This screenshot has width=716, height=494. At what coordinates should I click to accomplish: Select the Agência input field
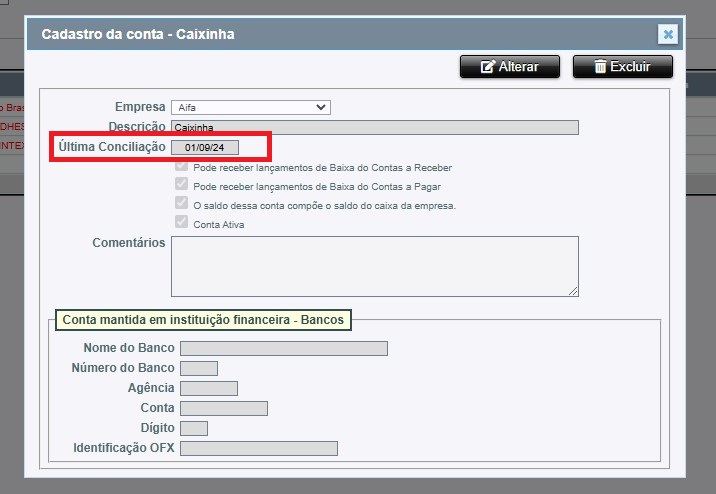click(208, 388)
